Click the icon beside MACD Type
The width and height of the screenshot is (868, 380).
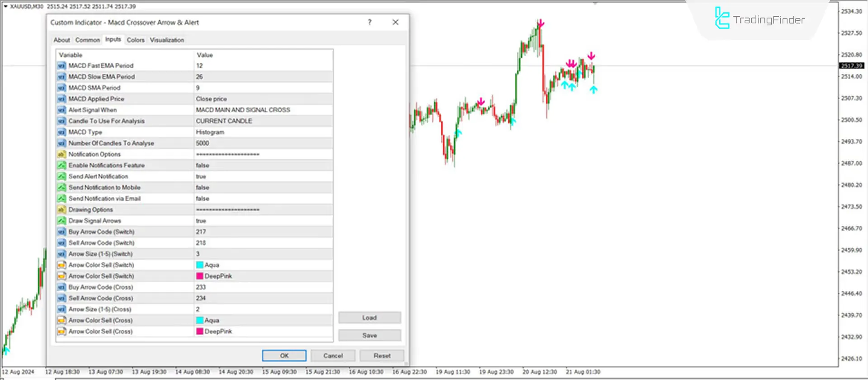pos(61,132)
